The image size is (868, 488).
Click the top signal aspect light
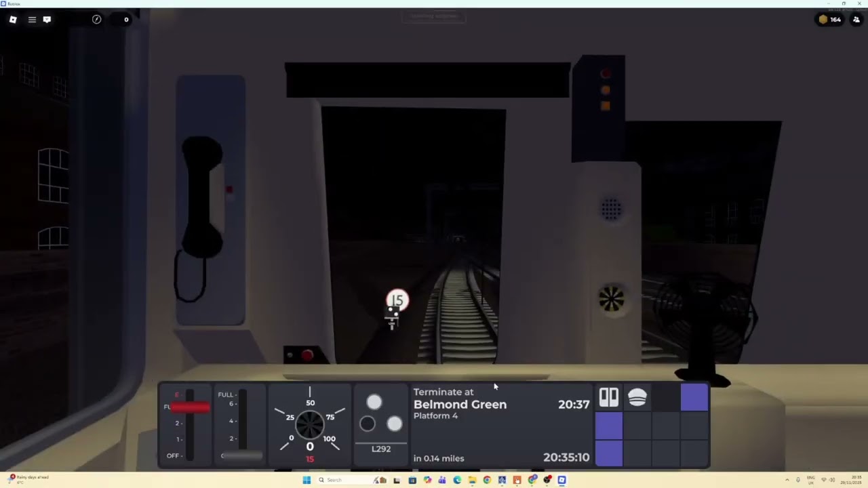pos(374,403)
